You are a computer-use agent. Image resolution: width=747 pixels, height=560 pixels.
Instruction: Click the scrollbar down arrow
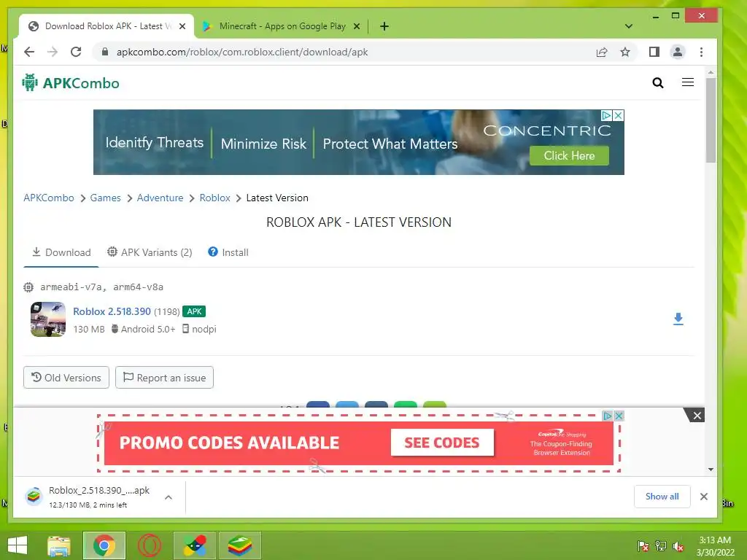point(711,470)
